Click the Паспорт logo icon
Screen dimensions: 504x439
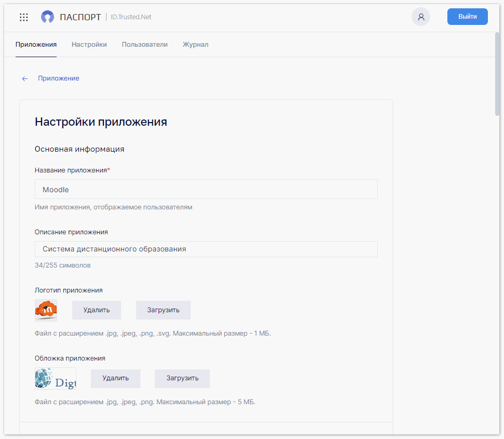pyautogui.click(x=48, y=17)
